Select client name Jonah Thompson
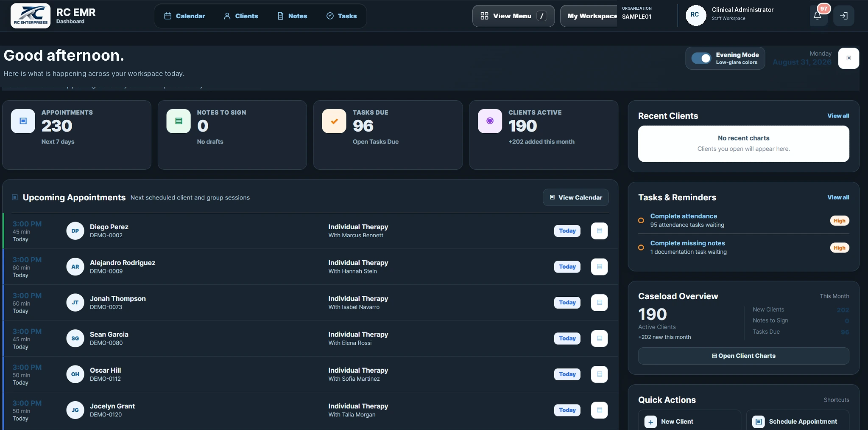The width and height of the screenshot is (868, 430). click(x=118, y=299)
